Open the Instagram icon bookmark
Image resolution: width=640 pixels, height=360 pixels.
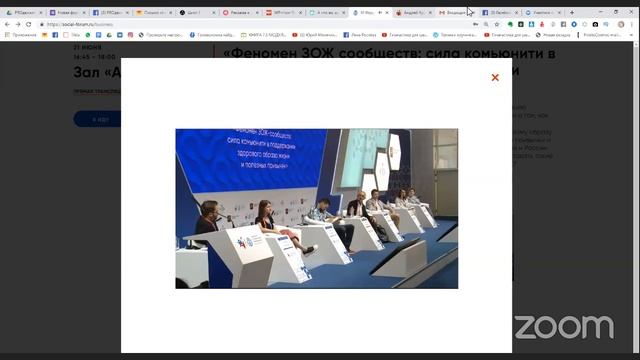click(x=130, y=35)
